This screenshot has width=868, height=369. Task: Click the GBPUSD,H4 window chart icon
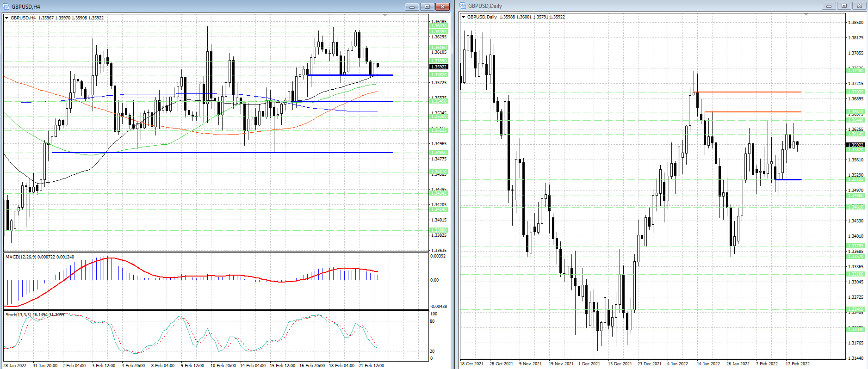[6, 6]
